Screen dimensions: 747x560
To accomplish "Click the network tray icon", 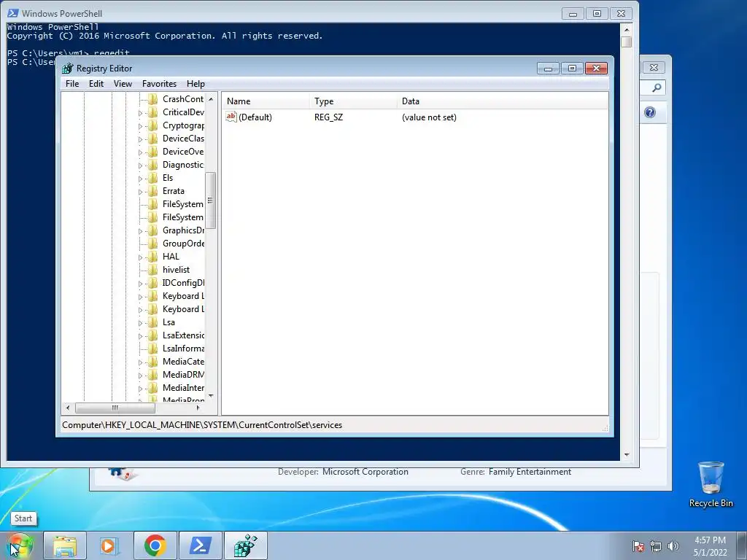I will [656, 546].
